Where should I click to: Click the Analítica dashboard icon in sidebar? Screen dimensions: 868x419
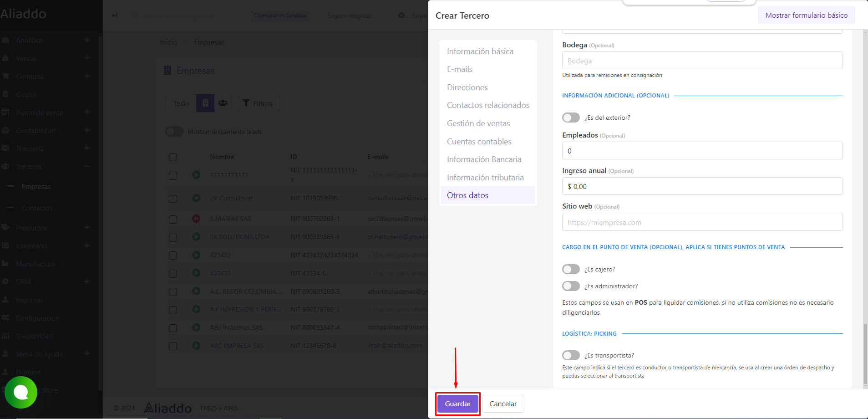5,40
